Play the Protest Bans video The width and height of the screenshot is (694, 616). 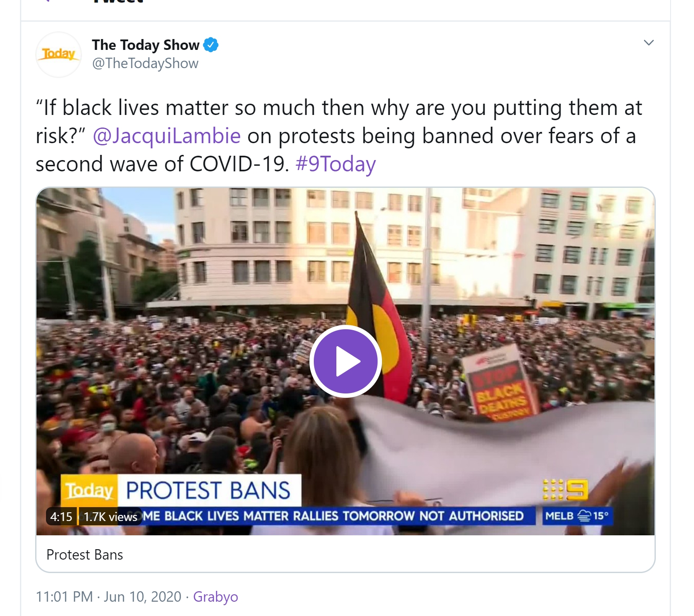pyautogui.click(x=345, y=361)
